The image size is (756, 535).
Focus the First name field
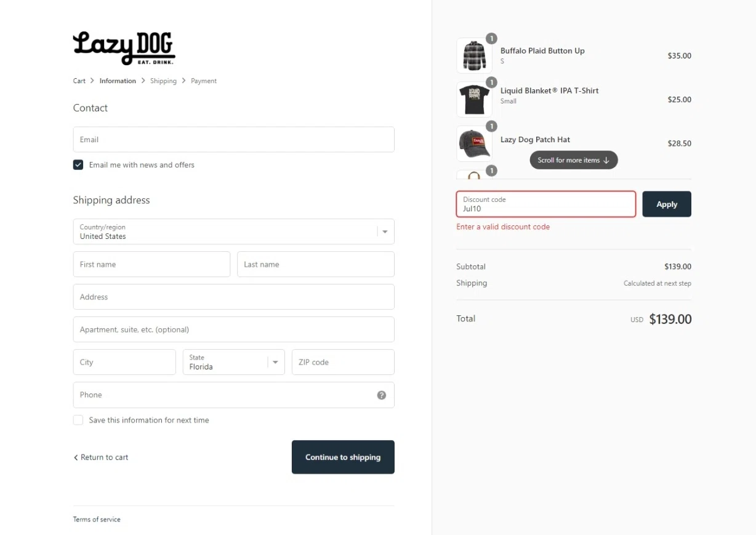[x=151, y=264]
